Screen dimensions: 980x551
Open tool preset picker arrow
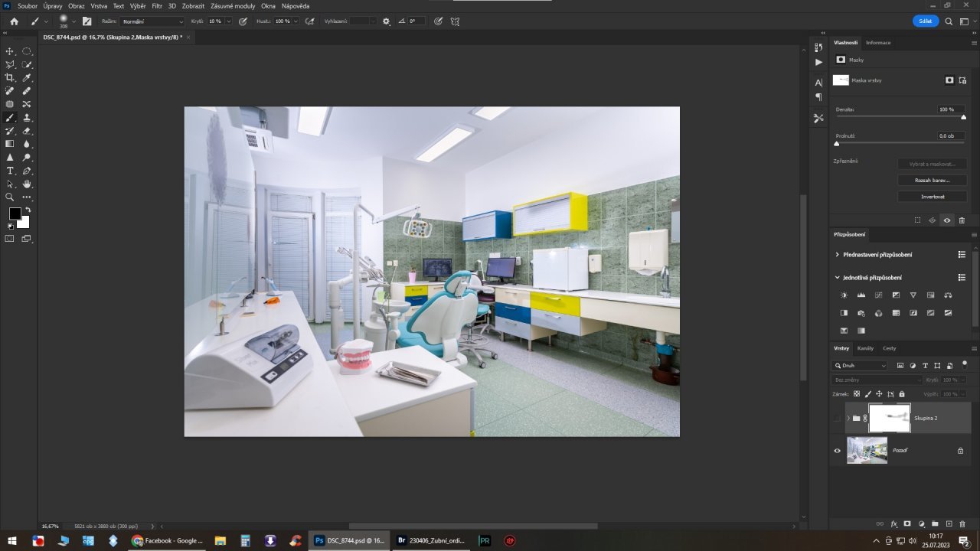[x=46, y=21]
